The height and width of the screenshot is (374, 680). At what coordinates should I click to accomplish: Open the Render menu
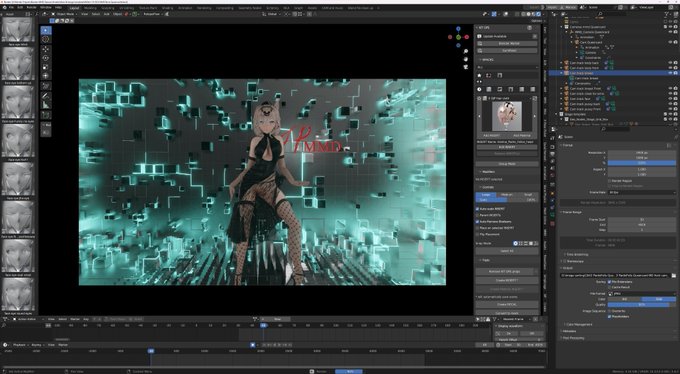click(x=32, y=8)
